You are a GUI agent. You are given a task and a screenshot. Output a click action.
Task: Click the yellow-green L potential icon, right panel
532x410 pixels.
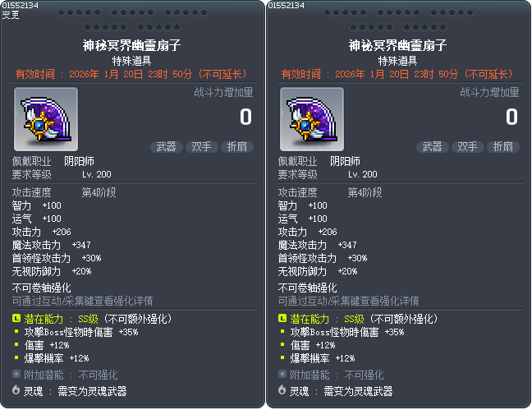(x=282, y=318)
